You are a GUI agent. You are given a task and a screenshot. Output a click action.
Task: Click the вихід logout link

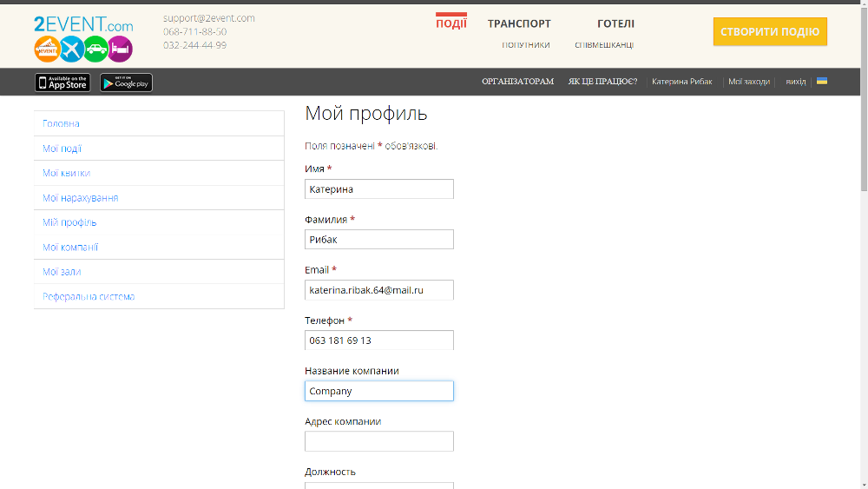[x=795, y=82]
